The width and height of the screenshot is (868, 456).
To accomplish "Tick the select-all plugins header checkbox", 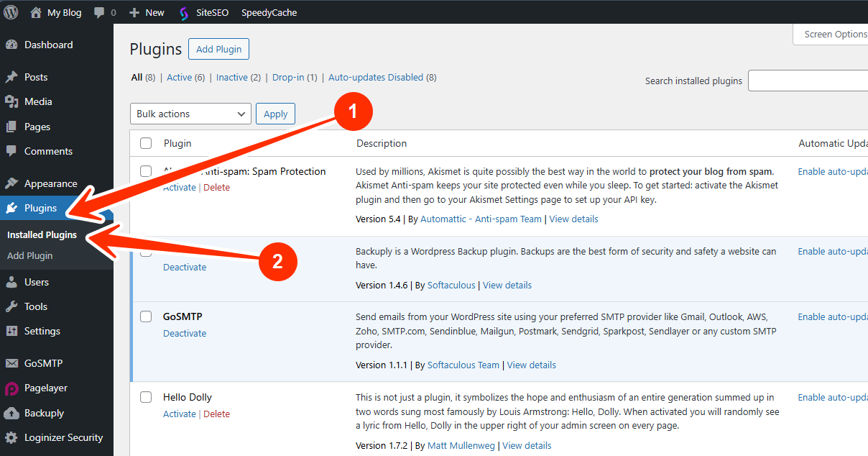I will [146, 143].
